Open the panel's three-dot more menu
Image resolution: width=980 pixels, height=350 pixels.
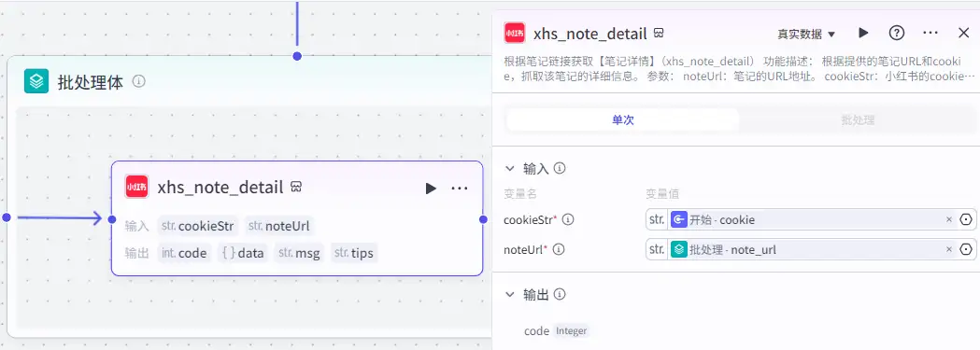930,33
